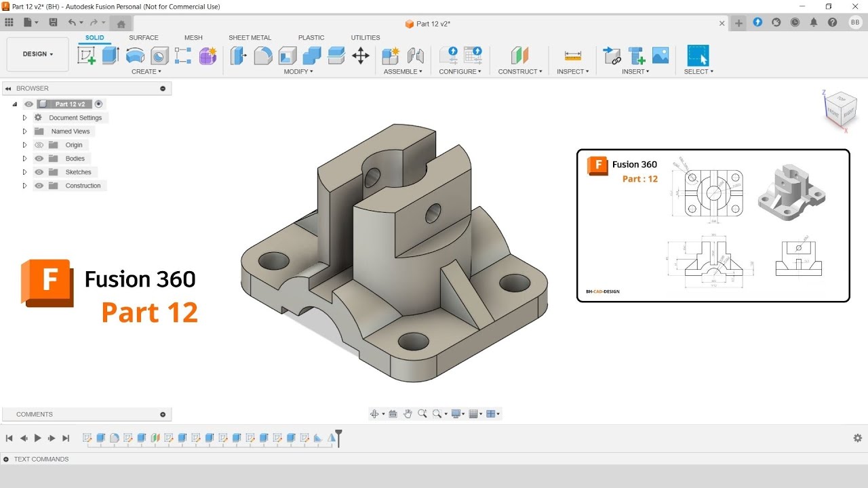Select the Revolve tool

click(x=135, y=56)
